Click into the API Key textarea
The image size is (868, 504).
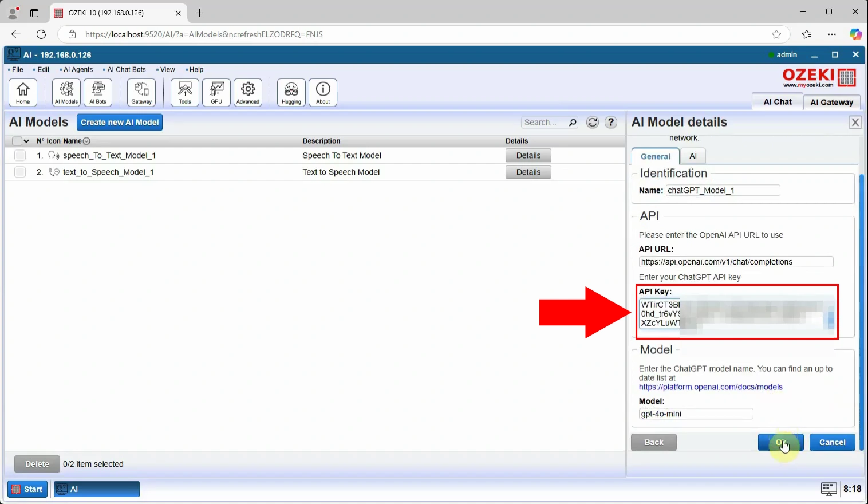[x=736, y=313]
